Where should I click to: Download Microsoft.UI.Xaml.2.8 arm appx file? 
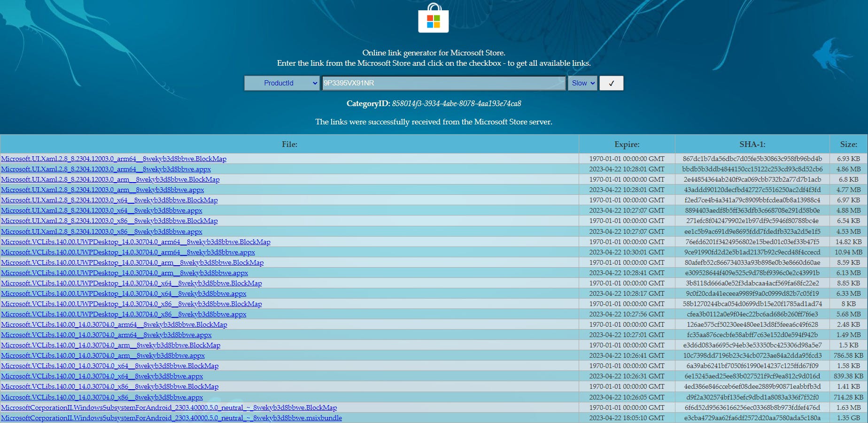[x=102, y=190]
